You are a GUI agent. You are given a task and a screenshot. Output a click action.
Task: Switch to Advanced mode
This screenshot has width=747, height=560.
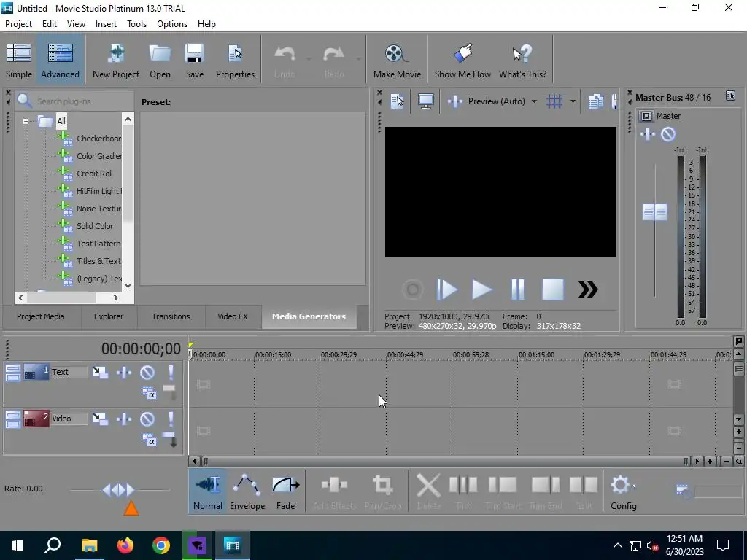[x=60, y=61]
